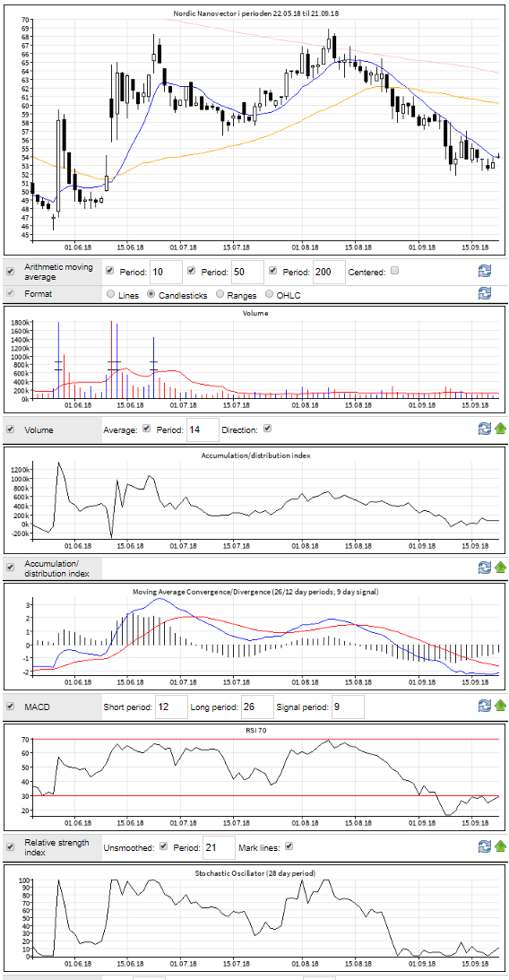Click the moving average period field showing 10
This screenshot has height=980, width=509.
[166, 272]
